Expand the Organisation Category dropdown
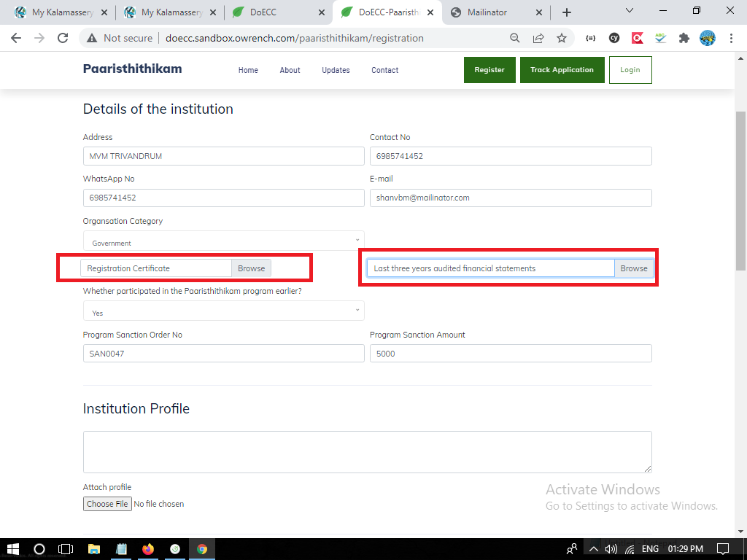Image resolution: width=747 pixels, height=560 pixels. [223, 241]
